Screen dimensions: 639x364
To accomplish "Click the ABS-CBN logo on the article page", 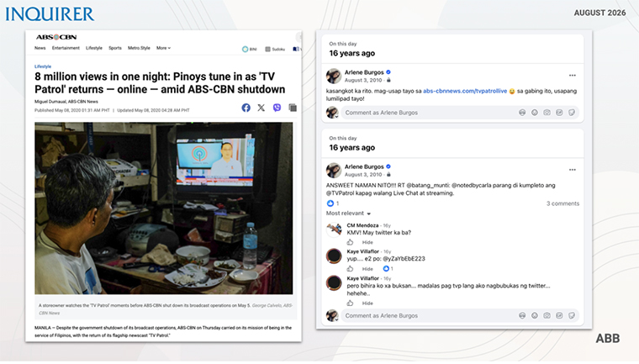I will coord(56,37).
